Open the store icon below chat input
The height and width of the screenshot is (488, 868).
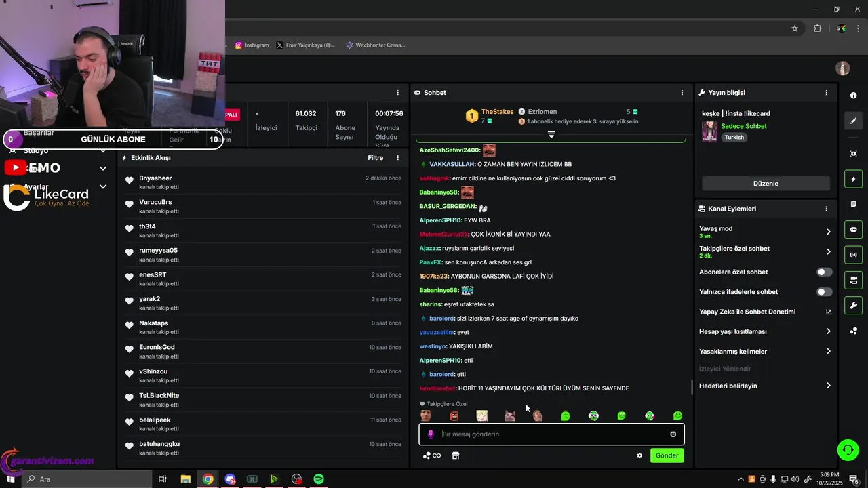456,455
